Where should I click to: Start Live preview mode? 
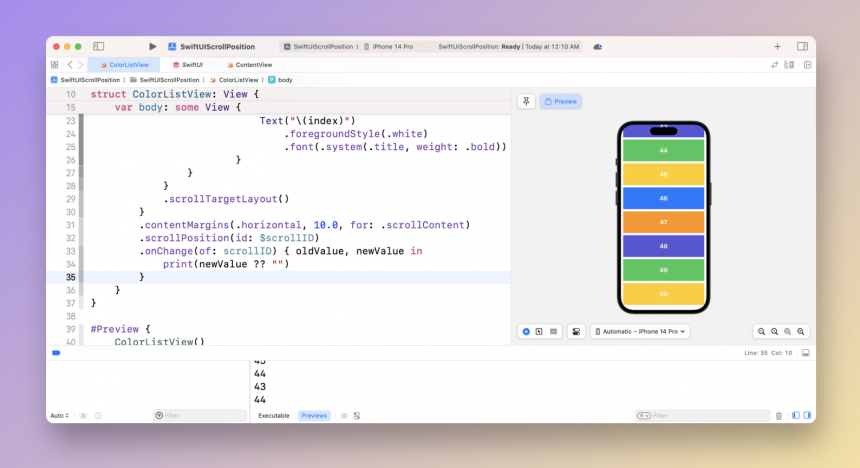click(x=526, y=331)
